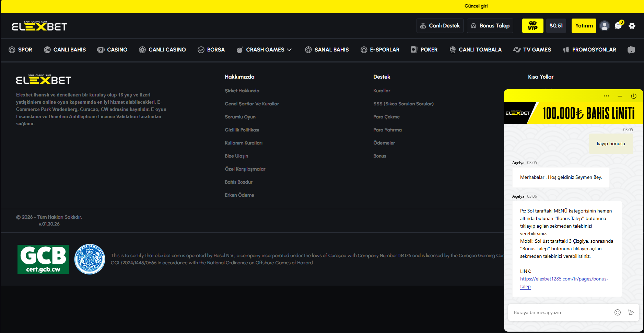Open the Erken Ödeme link

click(x=239, y=195)
